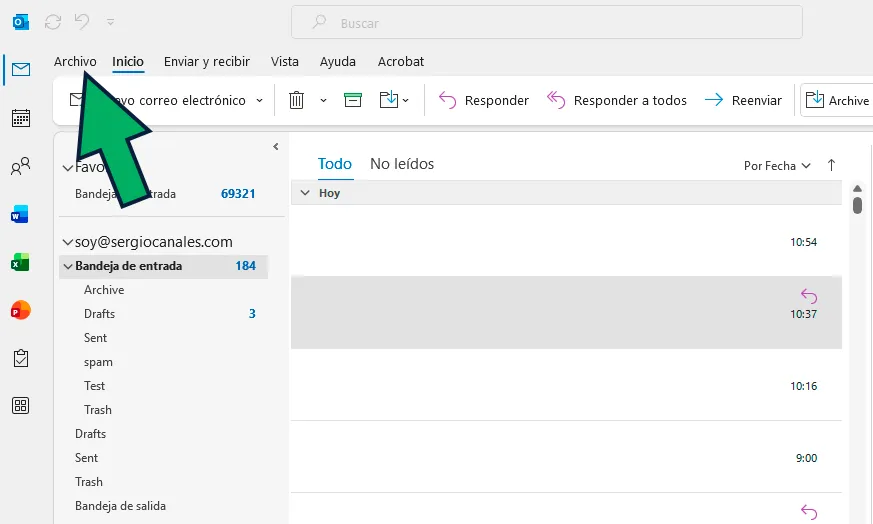Click the Move to folder icon

[x=389, y=100]
